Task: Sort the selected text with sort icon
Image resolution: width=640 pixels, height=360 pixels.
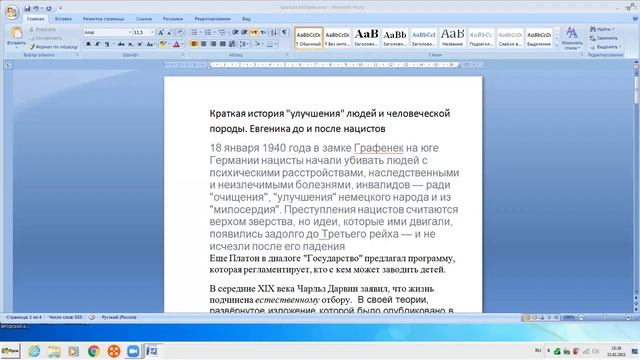Action: pyautogui.click(x=274, y=33)
